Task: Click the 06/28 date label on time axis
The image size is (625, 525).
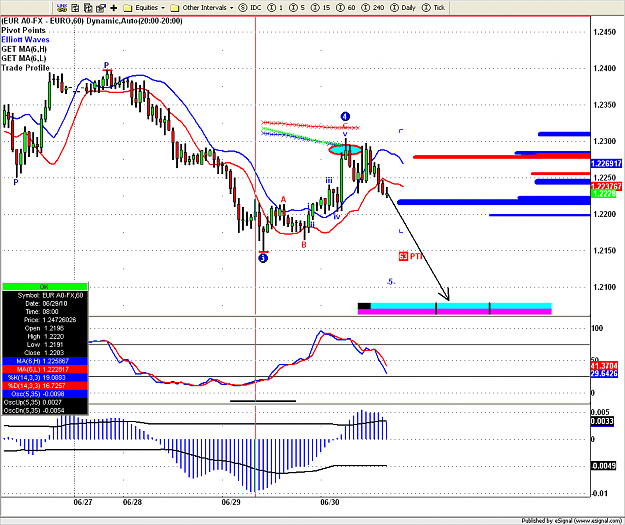Action: [x=132, y=502]
